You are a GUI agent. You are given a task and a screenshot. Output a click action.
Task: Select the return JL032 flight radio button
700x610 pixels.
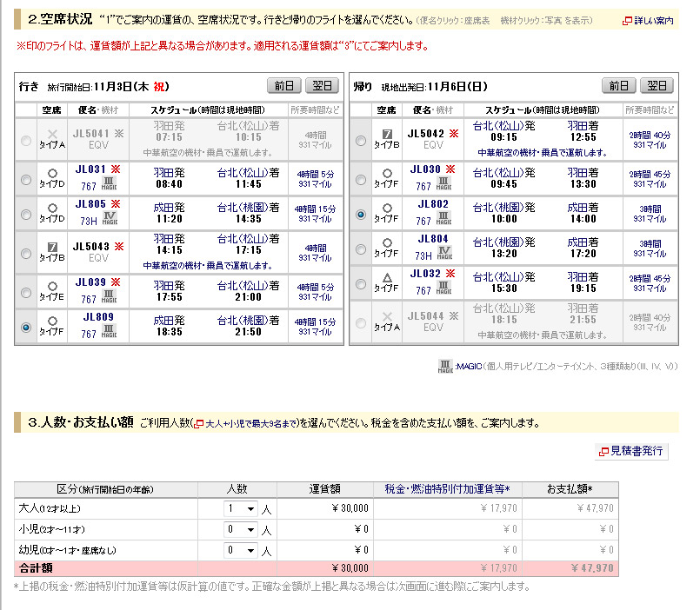361,284
